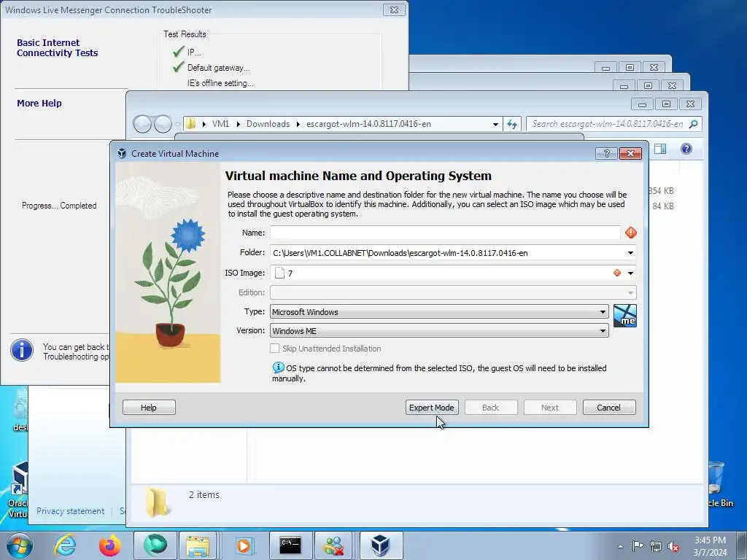This screenshot has height=560, width=747.
Task: Expand VM1 breadcrumb arrow in Explorer
Action: 238,124
